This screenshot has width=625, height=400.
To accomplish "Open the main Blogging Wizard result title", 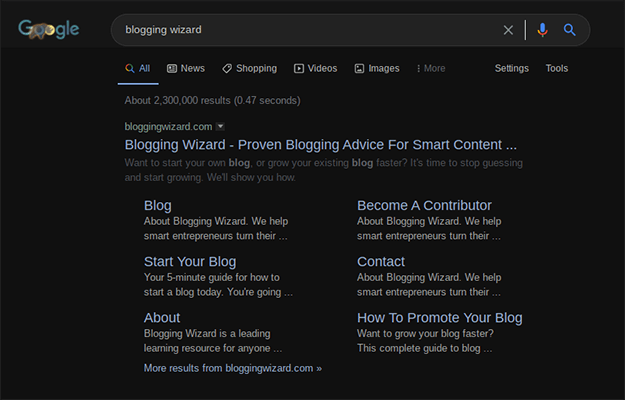I will click(320, 144).
